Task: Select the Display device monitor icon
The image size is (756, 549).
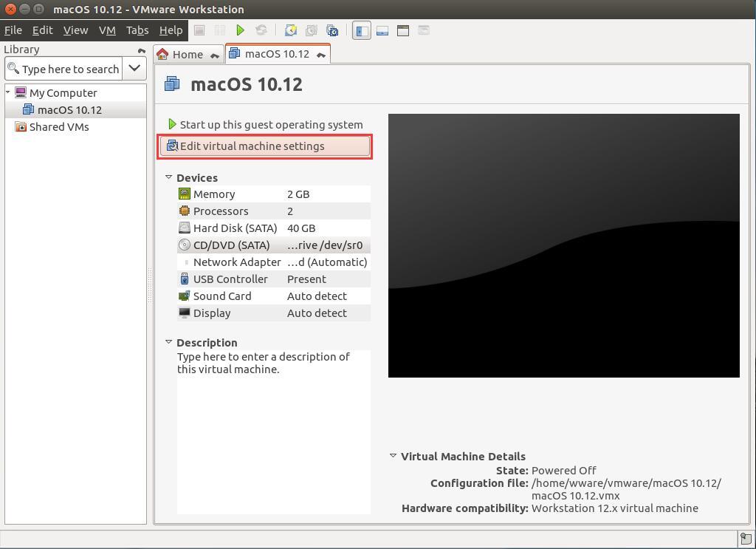Action: coord(184,313)
